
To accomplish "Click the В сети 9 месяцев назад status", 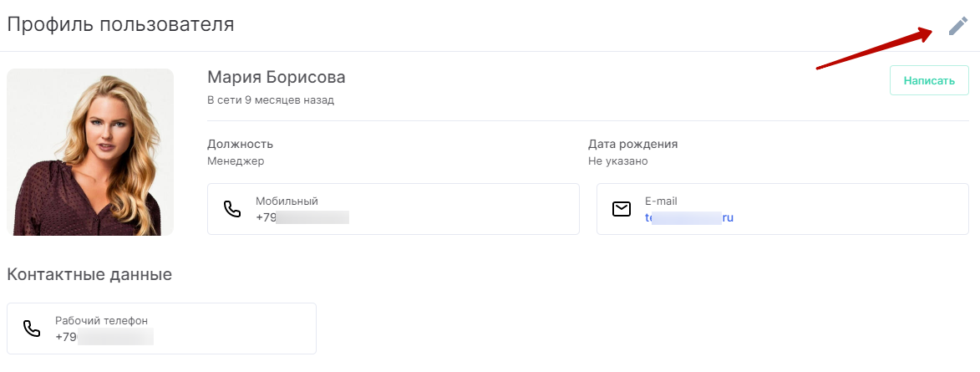I will coord(271,100).
